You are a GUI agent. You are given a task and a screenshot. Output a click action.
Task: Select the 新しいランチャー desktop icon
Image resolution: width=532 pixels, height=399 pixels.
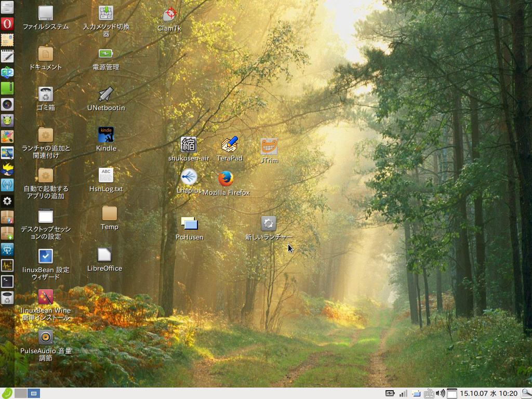(269, 229)
